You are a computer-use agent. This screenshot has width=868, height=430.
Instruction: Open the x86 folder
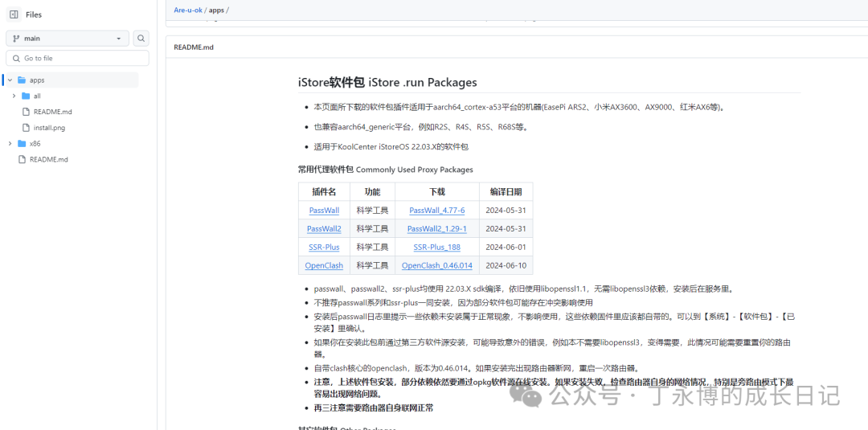[x=35, y=143]
